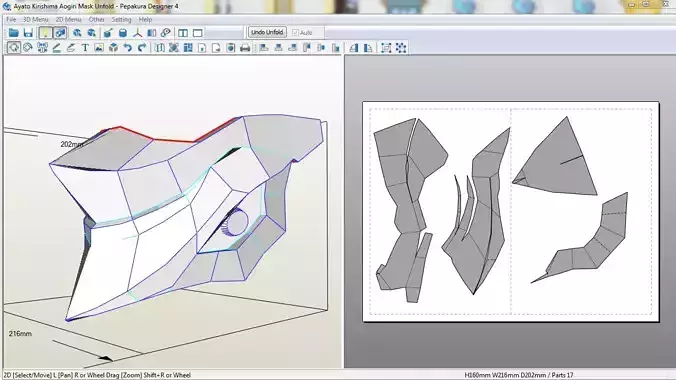Image resolution: width=676 pixels, height=380 pixels.
Task: Click the 3D axis orientation icon
Action: coord(138,33)
